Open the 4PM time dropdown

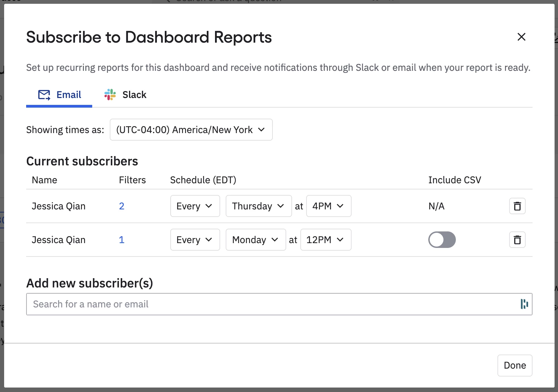click(x=329, y=206)
